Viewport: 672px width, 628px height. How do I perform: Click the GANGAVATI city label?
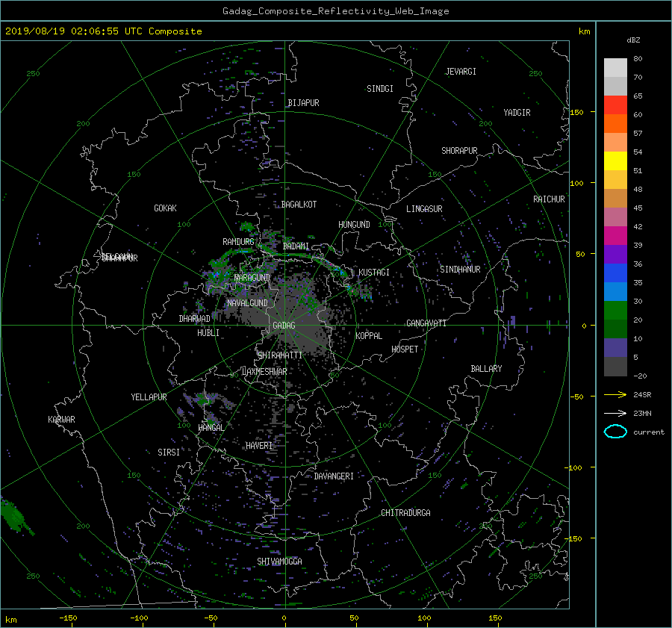coord(426,323)
